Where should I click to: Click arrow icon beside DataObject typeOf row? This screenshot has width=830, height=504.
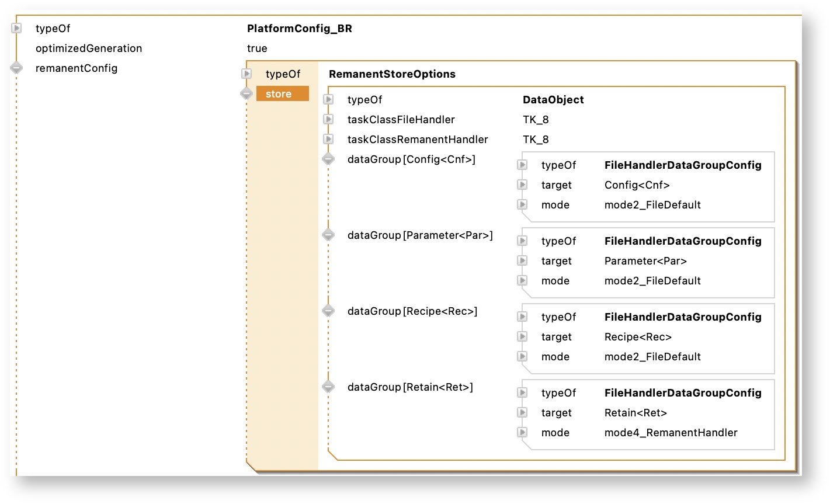328,100
